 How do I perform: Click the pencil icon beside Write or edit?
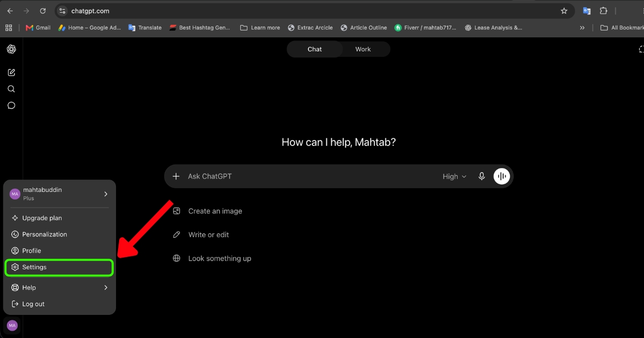click(177, 235)
